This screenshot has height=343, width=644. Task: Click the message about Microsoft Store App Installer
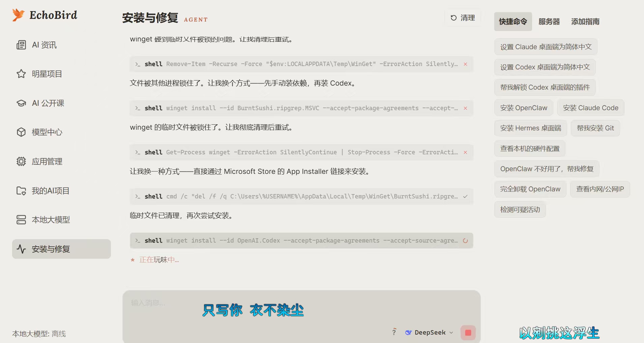click(x=250, y=171)
